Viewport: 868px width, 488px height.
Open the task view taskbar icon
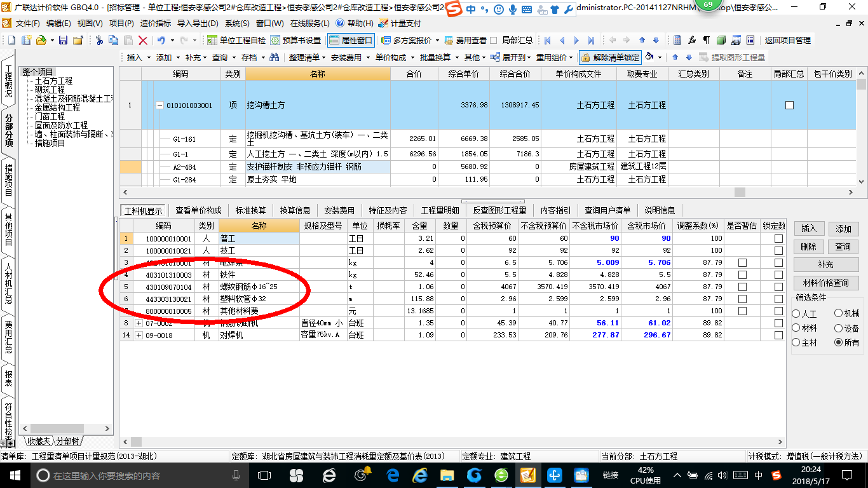tap(264, 475)
